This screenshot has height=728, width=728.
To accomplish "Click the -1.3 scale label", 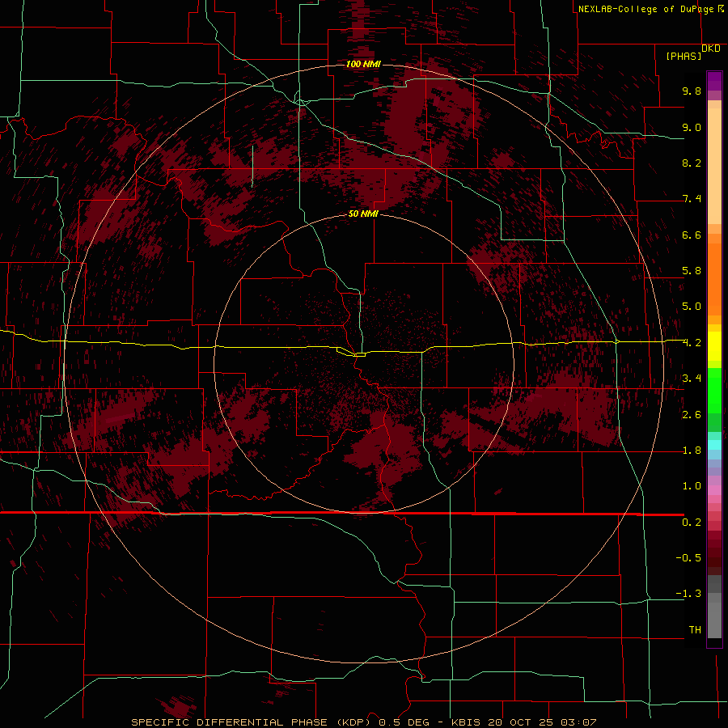I will tap(688, 594).
